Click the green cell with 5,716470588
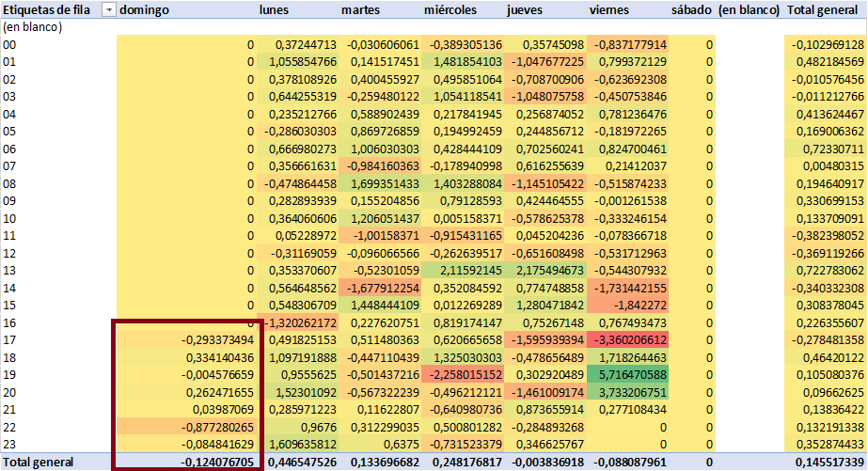The width and height of the screenshot is (868, 471). tap(627, 374)
